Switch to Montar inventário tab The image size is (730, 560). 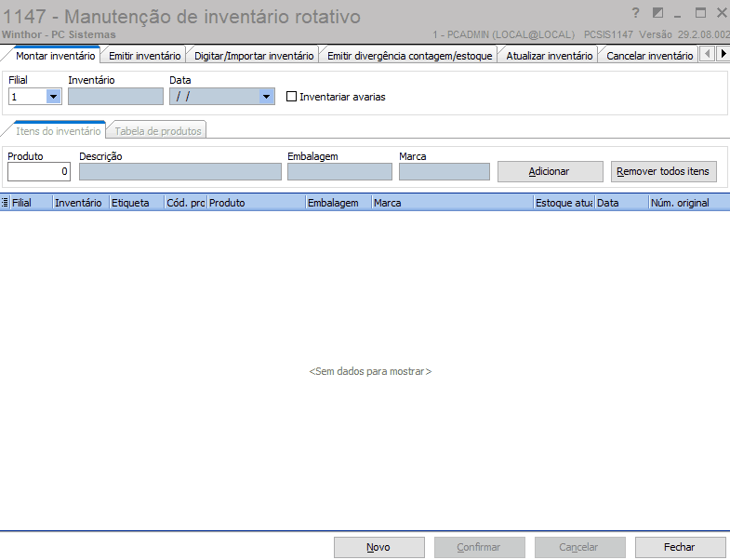pyautogui.click(x=56, y=56)
